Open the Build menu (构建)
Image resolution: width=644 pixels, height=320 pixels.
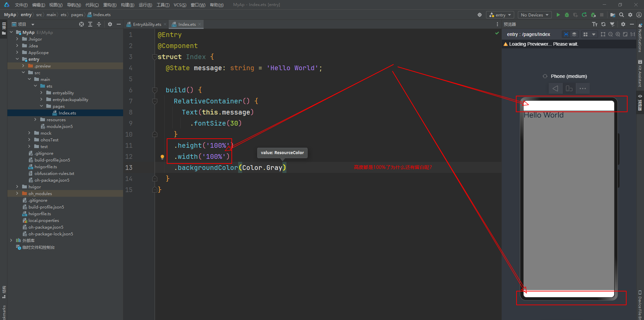pyautogui.click(x=127, y=5)
